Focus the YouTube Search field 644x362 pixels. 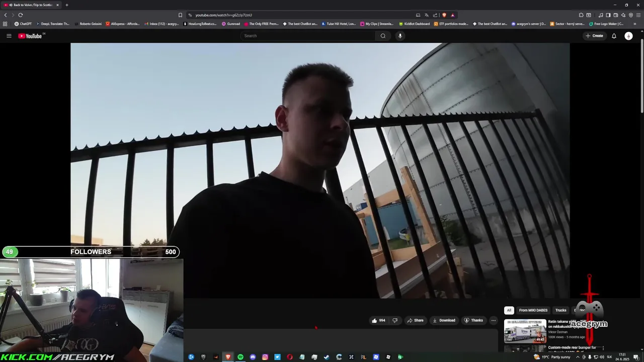308,36
